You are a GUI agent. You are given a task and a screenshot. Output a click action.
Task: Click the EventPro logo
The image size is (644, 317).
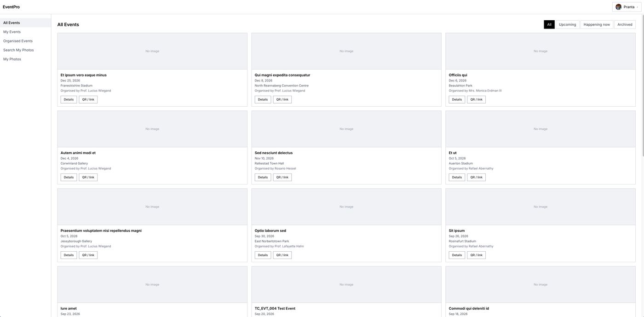11,7
